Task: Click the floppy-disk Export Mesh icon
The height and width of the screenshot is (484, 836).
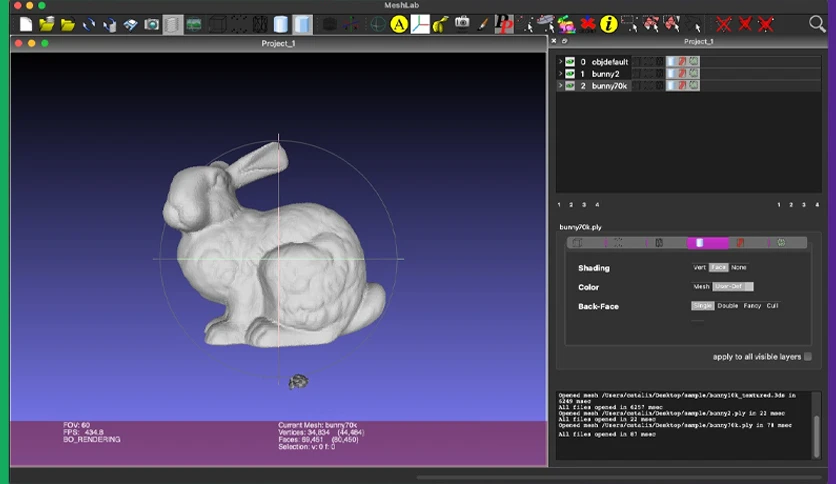Action: [131, 25]
